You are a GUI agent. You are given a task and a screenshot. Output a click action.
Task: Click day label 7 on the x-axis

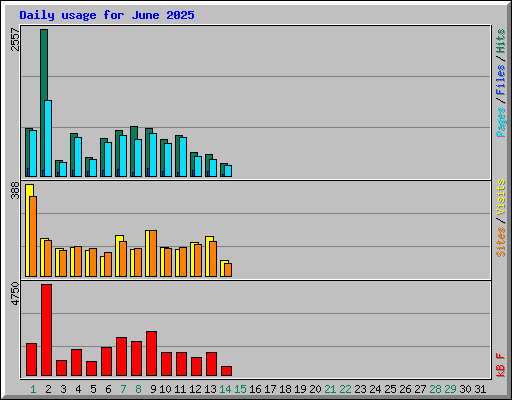click(123, 389)
